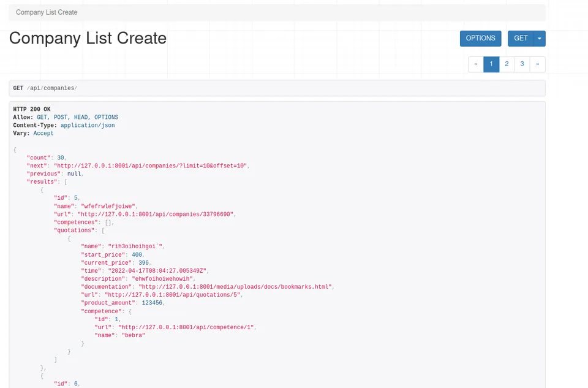Click the company name "wfefrwlefjoiwe"
This screenshot has width=588, height=388.
point(108,207)
